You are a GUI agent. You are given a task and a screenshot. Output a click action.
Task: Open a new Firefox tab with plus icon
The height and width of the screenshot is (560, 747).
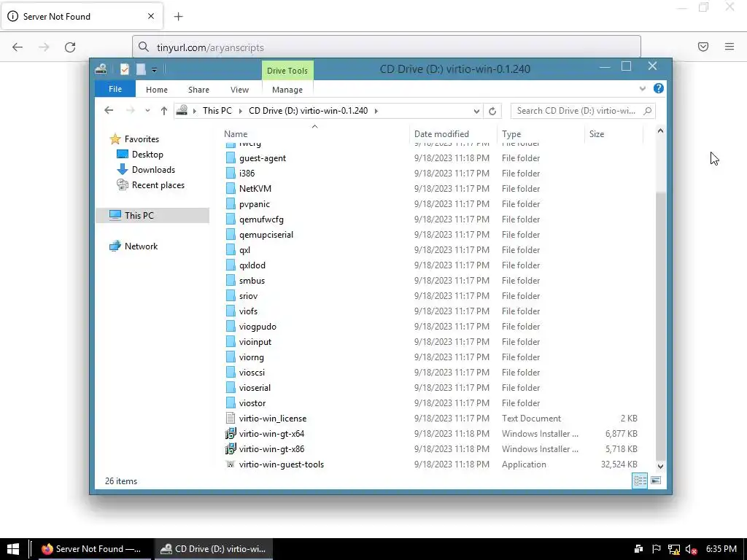click(178, 17)
